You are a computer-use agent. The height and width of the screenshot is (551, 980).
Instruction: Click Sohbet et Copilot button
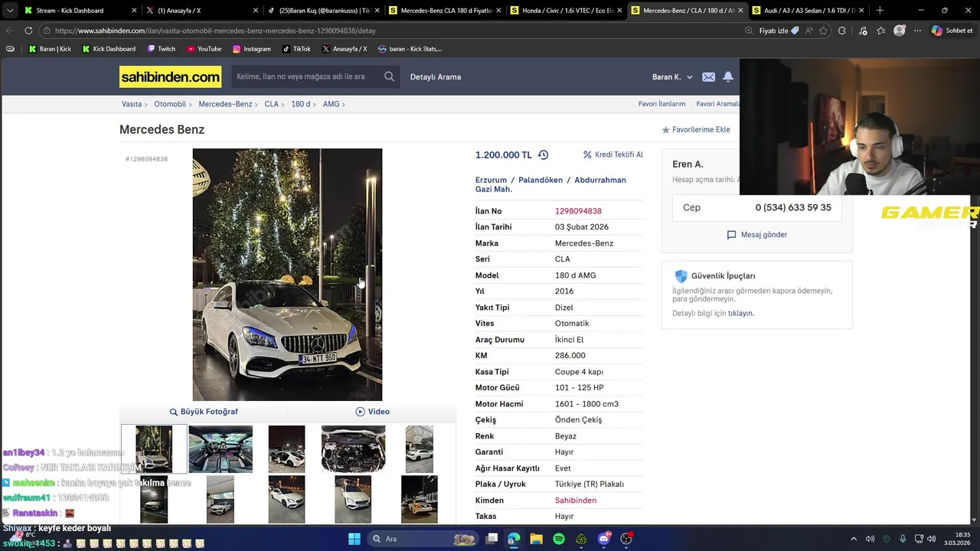pos(952,31)
